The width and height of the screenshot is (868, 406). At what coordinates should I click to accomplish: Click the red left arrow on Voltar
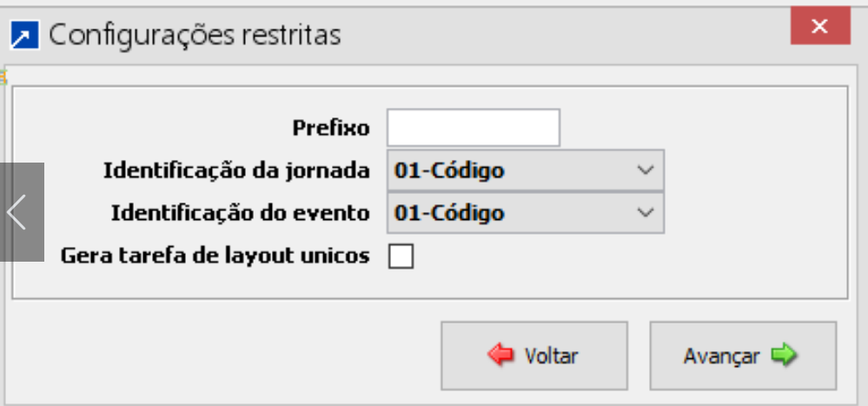click(500, 356)
